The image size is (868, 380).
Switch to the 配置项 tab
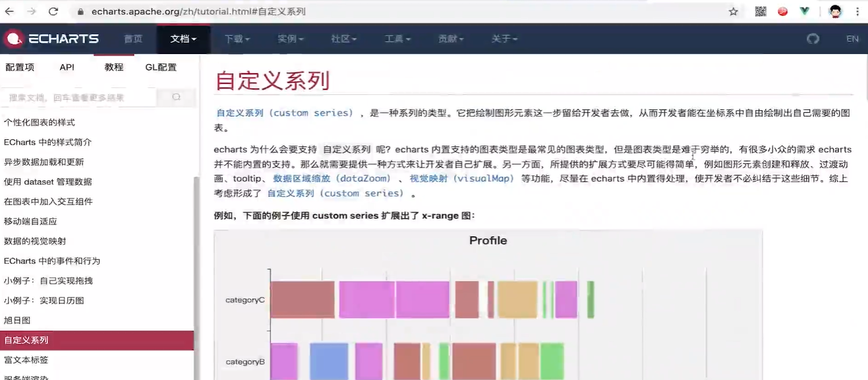tap(20, 67)
